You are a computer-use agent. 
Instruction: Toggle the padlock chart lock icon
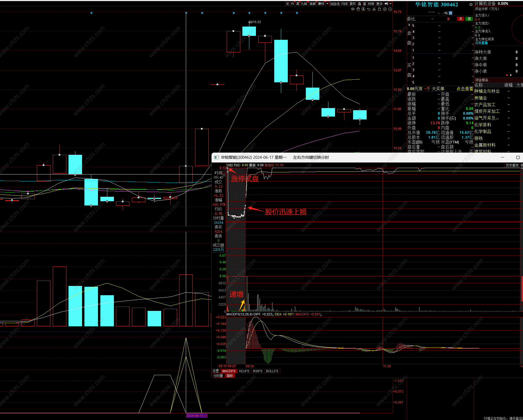coord(379,9)
